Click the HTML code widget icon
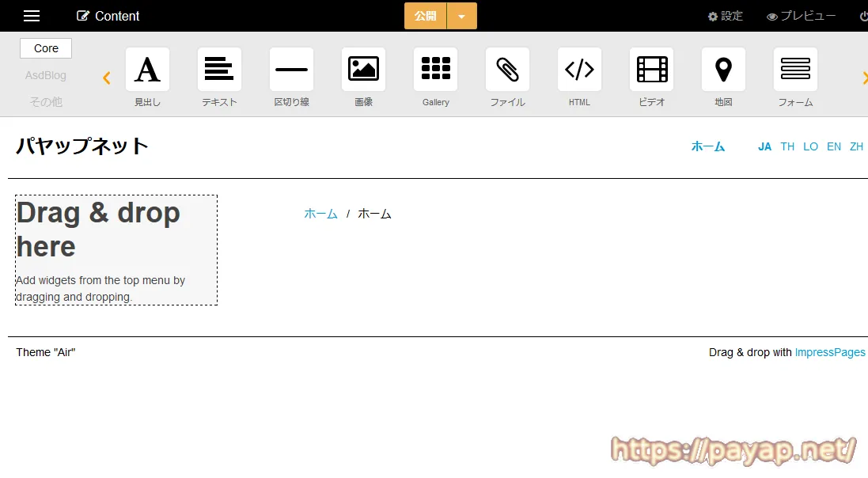Viewport: 868px width, 478px height. [579, 70]
